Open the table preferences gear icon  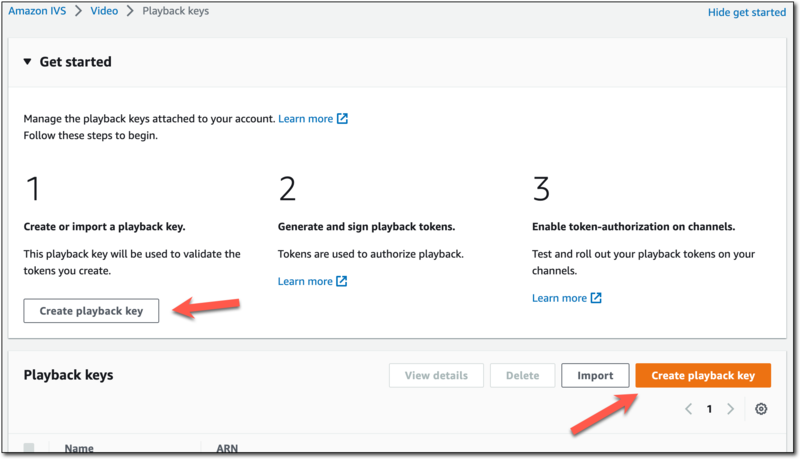(761, 409)
